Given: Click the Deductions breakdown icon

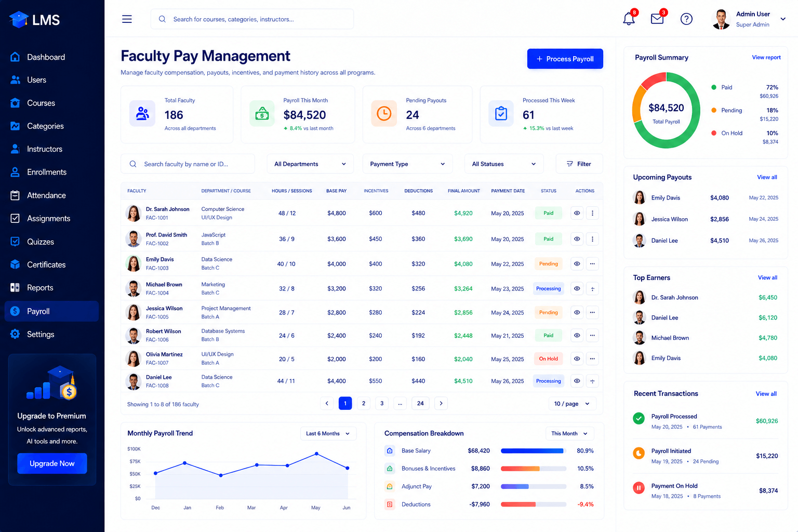Looking at the screenshot, I should (390, 504).
